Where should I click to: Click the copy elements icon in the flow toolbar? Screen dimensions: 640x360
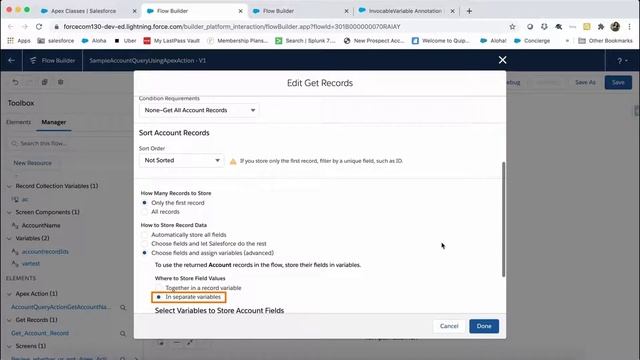[44, 82]
